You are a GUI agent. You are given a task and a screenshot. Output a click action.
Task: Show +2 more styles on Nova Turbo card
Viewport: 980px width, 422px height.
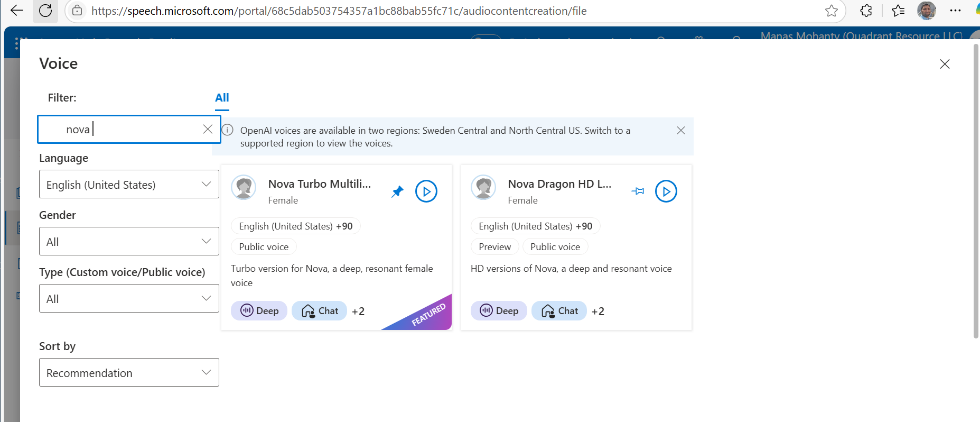point(358,311)
